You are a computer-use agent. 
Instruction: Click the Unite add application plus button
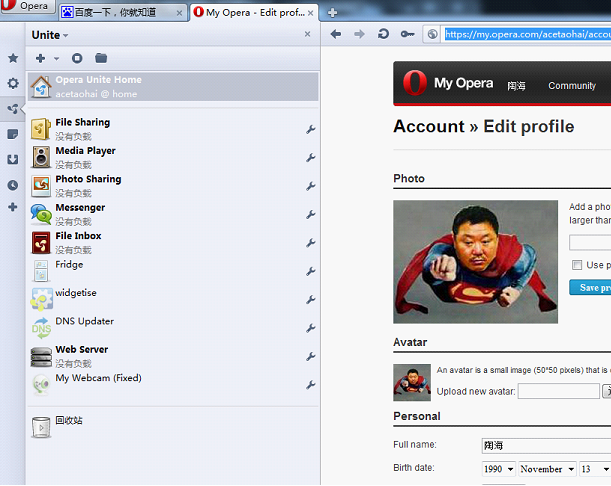[x=40, y=58]
